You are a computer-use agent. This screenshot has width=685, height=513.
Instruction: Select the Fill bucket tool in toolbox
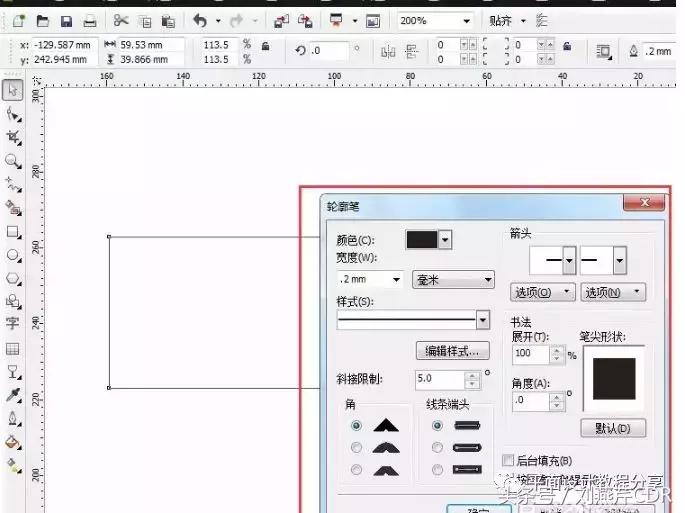pos(13,442)
